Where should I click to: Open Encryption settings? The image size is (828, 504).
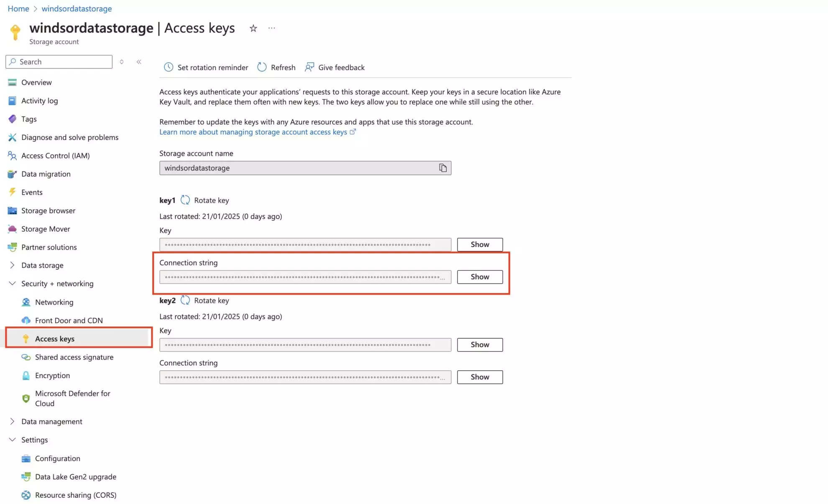(x=53, y=375)
